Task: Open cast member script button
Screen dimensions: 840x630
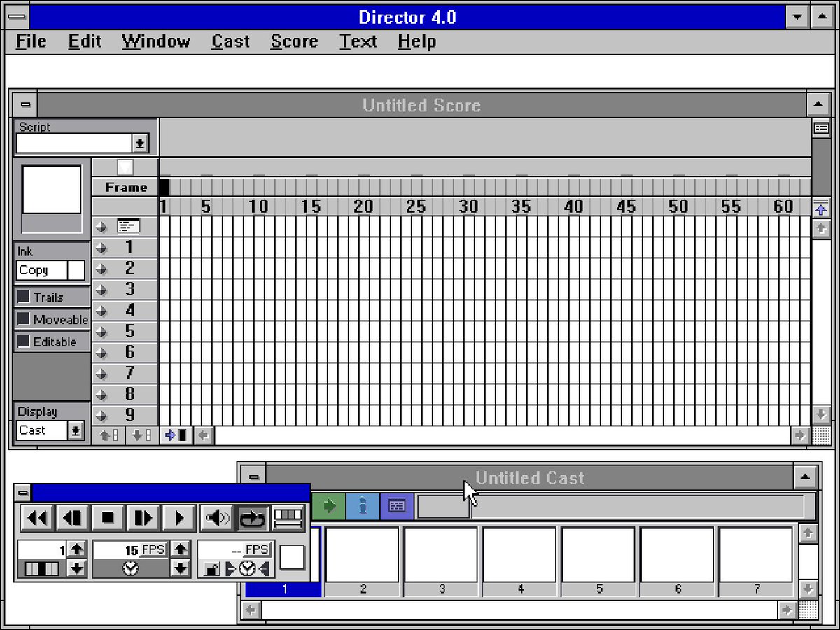Action: coord(397,506)
